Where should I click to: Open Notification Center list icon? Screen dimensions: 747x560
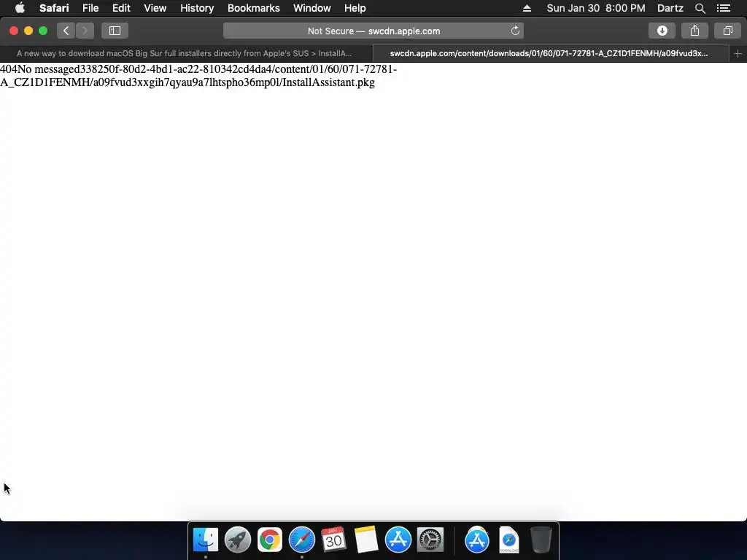tap(724, 8)
